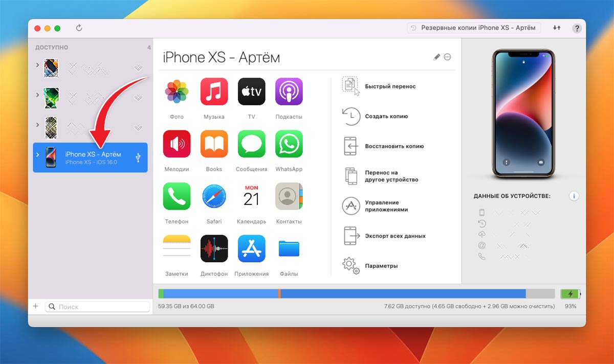Screen dimensions: 614x364
Task: Click the ДОСТУПНО sidebar header
Action: point(52,48)
